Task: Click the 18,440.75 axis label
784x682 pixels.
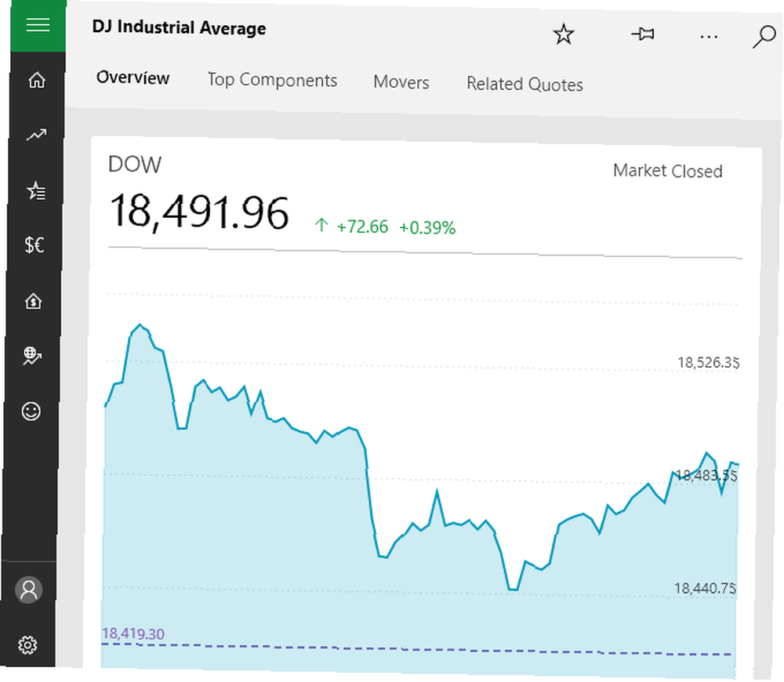Action: (x=705, y=589)
